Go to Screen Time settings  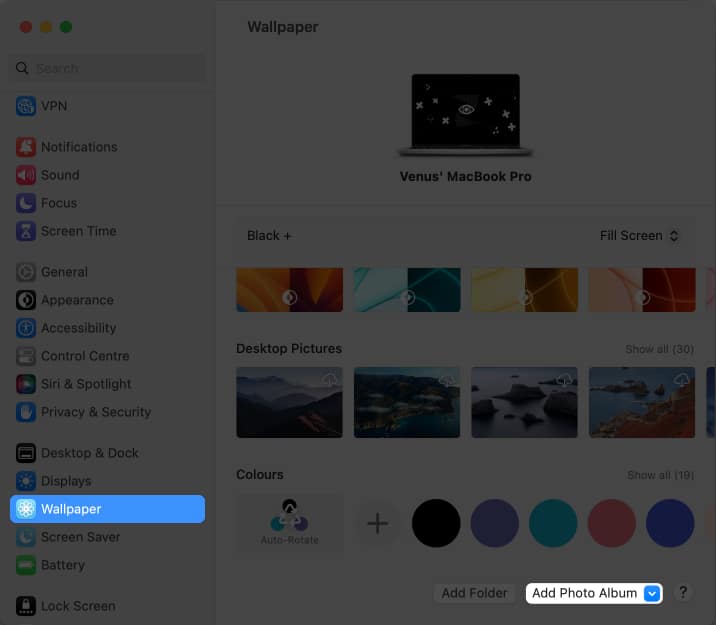click(x=79, y=231)
